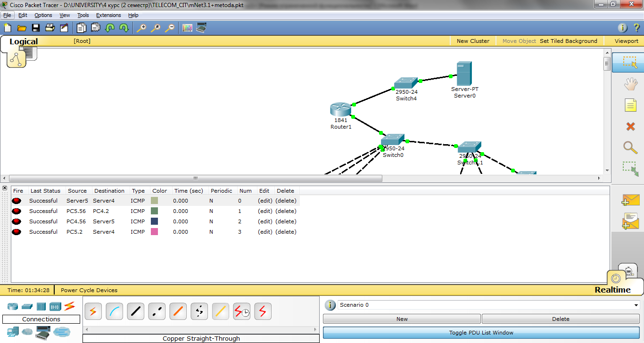Screen dimensions: 644x343
Task: Open the View menu
Action: click(65, 15)
